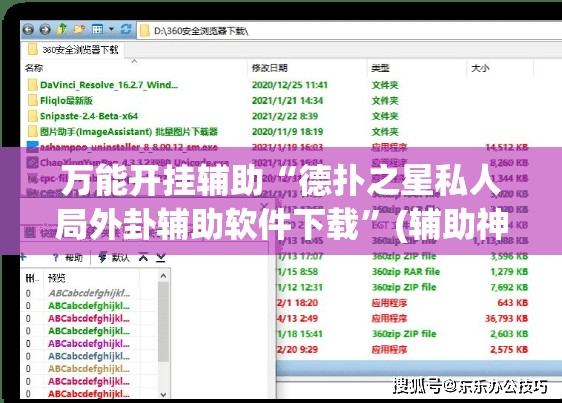Select the DaVinci_Resolve_16.2.7_Wind... folder
This screenshot has width=562, height=403.
[109, 85]
